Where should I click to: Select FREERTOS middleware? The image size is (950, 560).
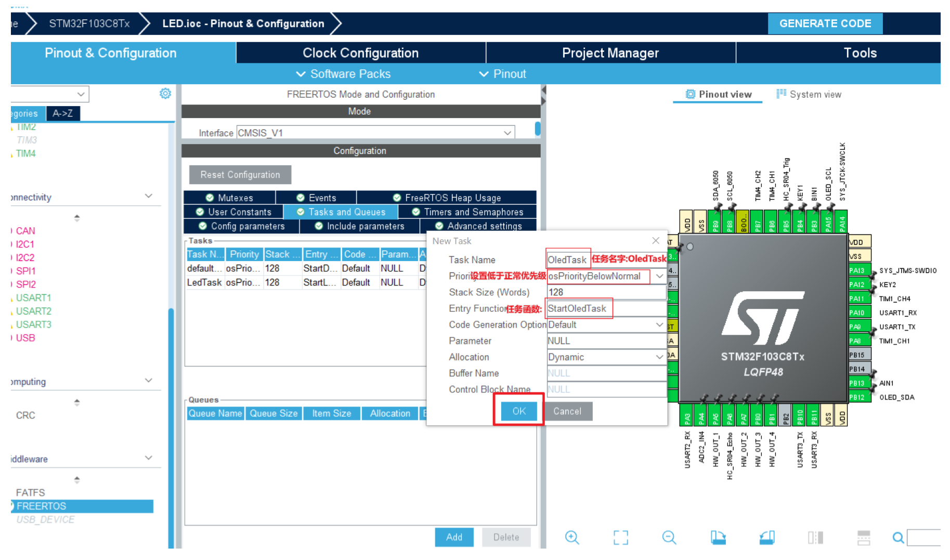82,506
